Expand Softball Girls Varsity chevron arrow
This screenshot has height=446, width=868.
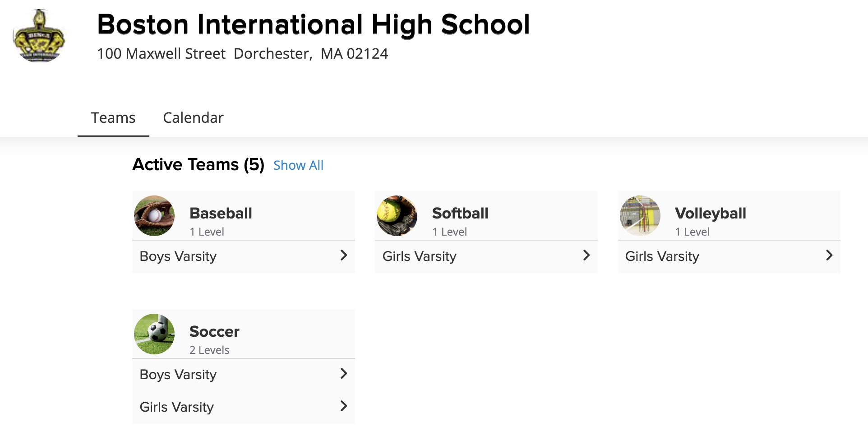coord(586,256)
